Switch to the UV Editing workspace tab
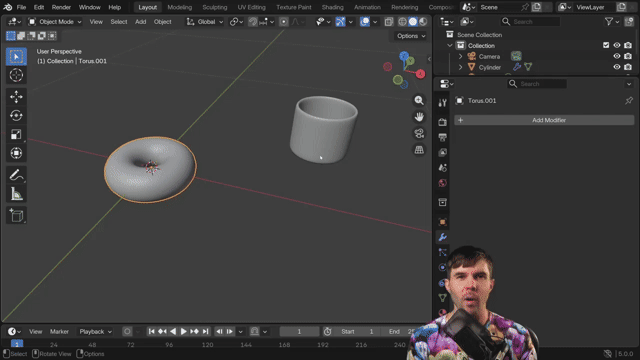 click(x=251, y=7)
